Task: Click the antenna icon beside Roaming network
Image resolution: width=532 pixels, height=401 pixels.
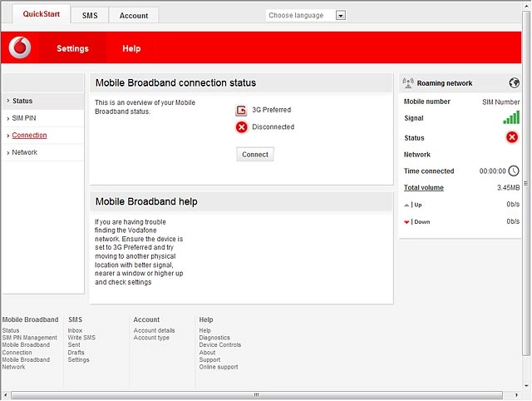Action: (x=408, y=83)
